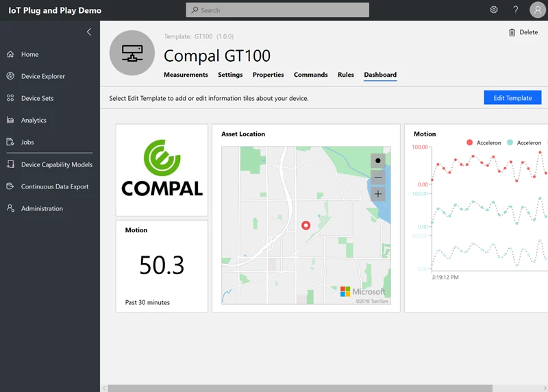The width and height of the screenshot is (548, 392).
Task: Click the scrollbar left arrow
Action: click(x=104, y=388)
